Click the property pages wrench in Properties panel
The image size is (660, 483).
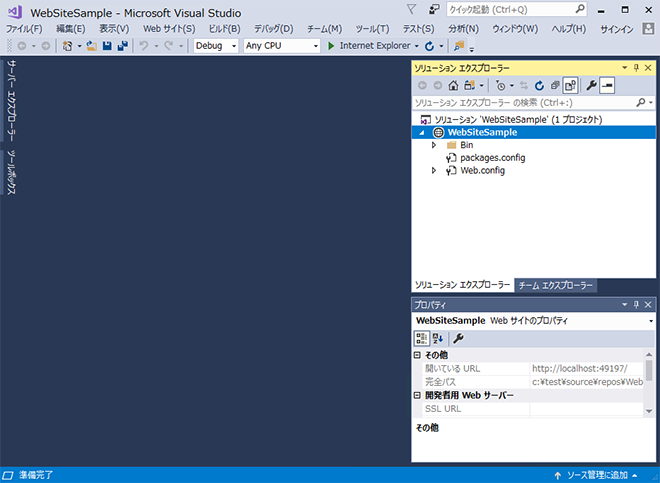[458, 339]
